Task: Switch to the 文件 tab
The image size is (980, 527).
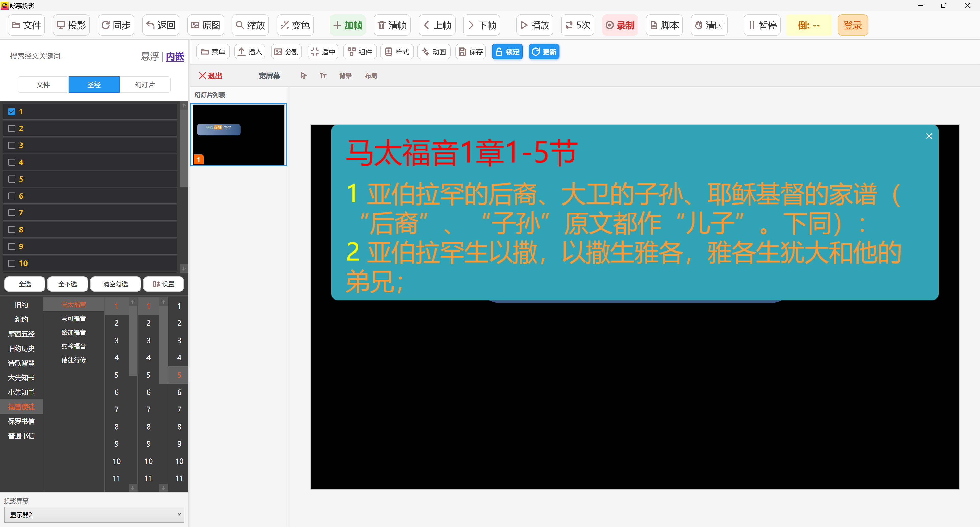Action: [43, 85]
